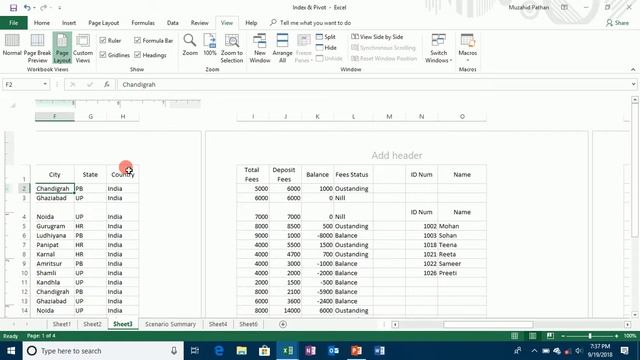Switch to Sheet2 tab

(92, 324)
